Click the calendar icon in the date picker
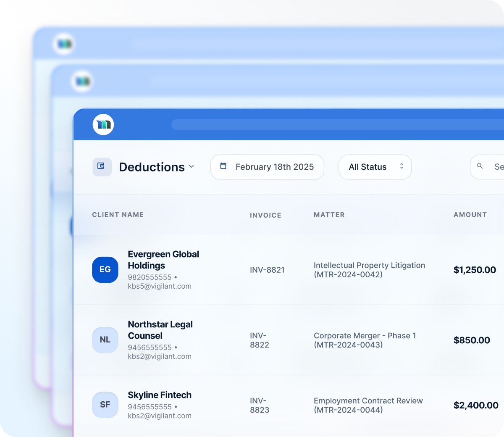Screen dimensions: 504x437 223,166
